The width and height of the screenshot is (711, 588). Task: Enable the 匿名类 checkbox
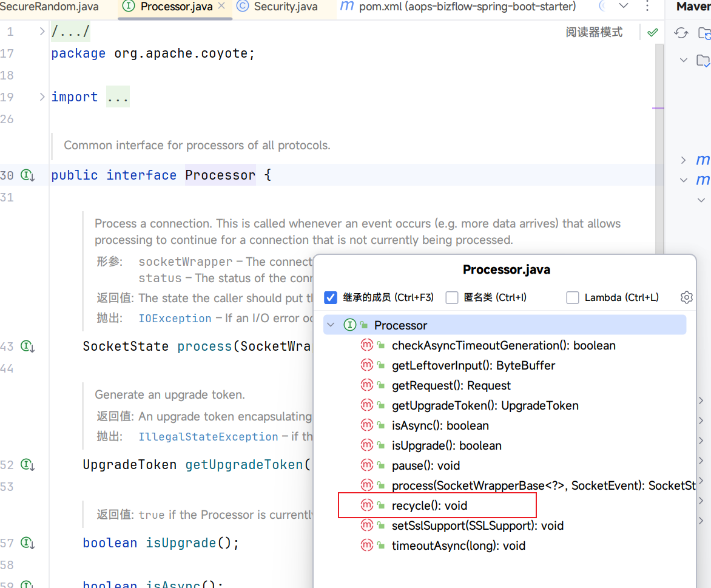[x=451, y=297]
